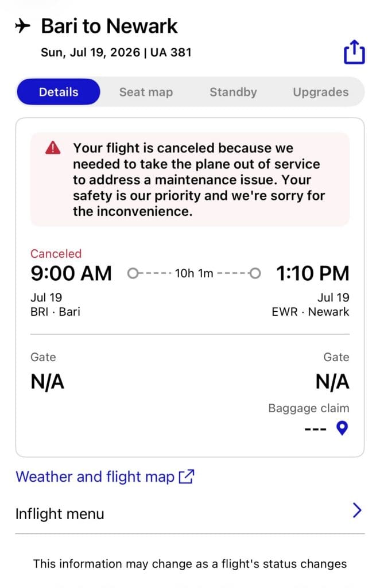Tap the 9:00 AM departure time
The height and width of the screenshot is (588, 380).
(71, 273)
